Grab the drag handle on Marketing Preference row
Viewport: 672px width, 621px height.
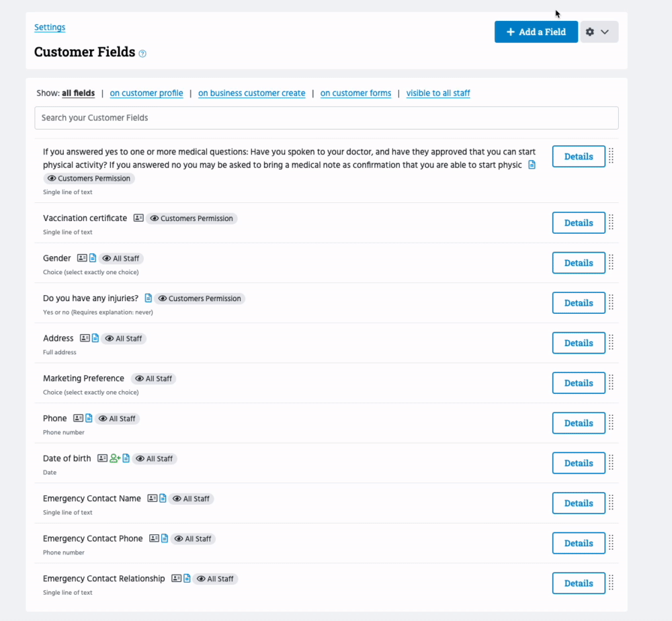click(611, 383)
